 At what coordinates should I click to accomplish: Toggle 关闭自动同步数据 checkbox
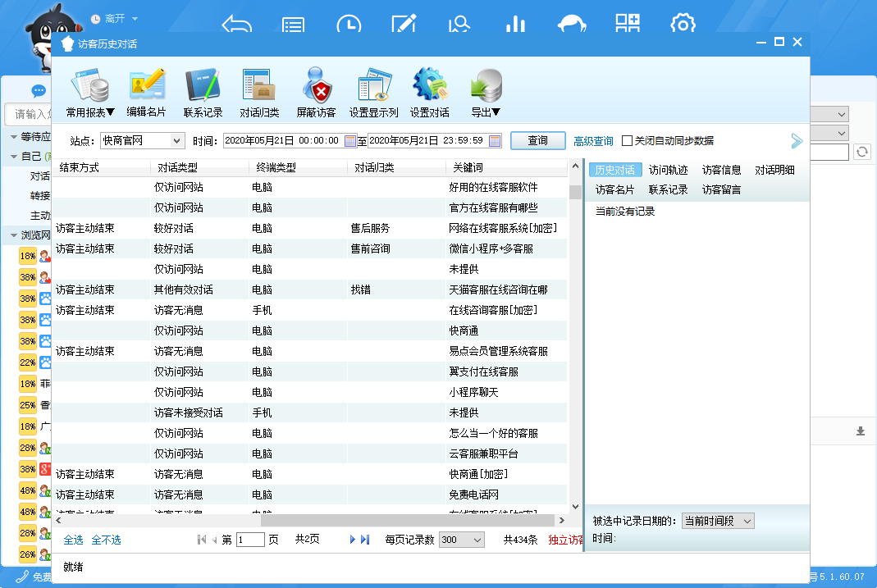pyautogui.click(x=628, y=141)
